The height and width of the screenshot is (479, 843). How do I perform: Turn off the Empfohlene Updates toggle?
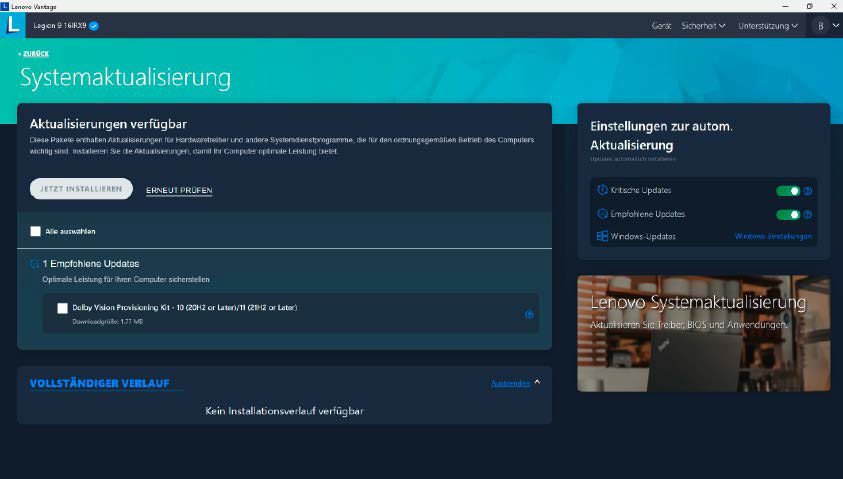pos(788,214)
